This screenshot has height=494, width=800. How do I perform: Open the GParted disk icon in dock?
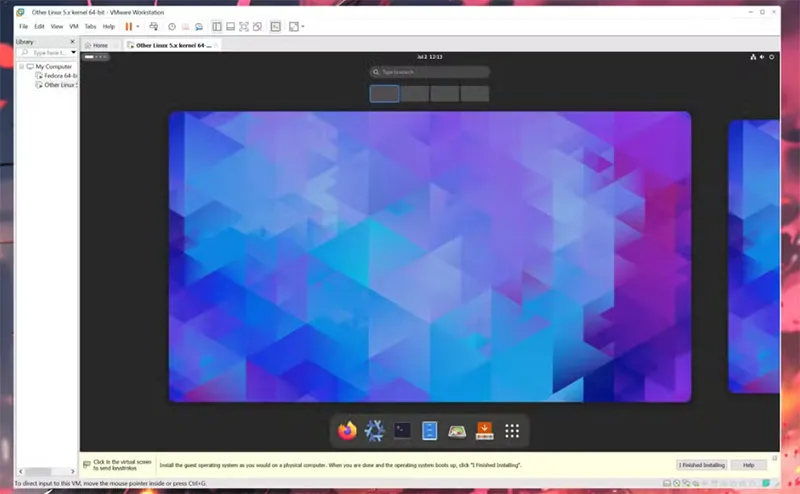coord(457,432)
